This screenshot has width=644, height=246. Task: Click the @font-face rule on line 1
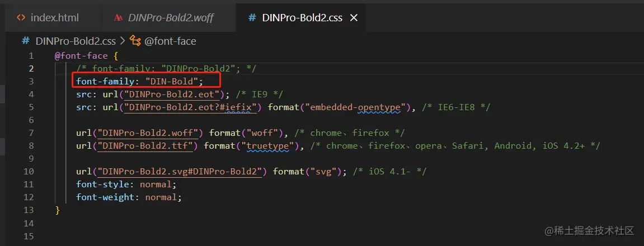81,56
